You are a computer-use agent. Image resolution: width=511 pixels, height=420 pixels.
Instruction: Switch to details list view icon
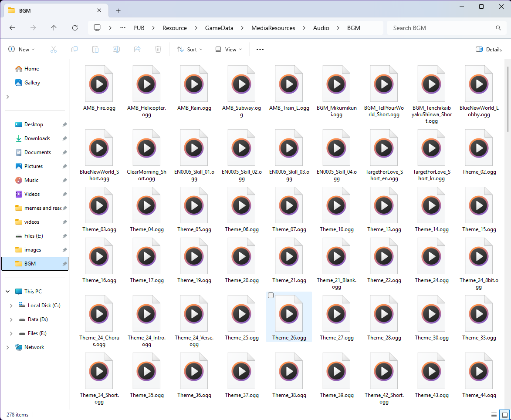point(494,415)
